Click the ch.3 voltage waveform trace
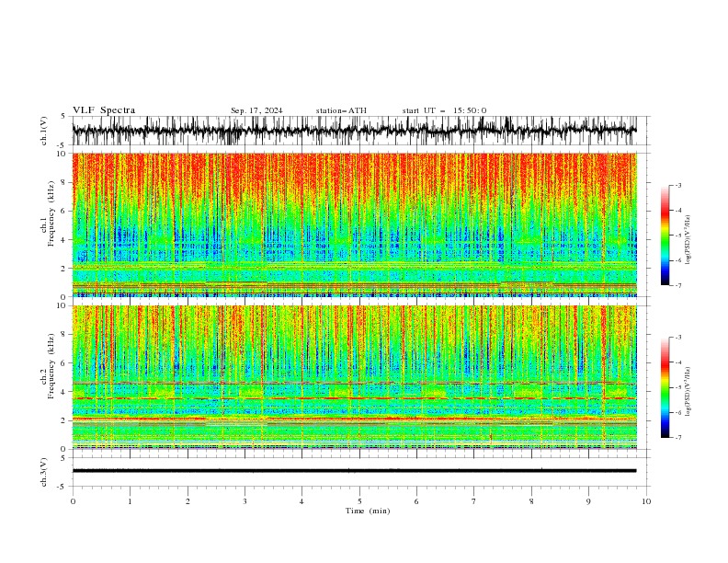728x563 pixels. pos(354,471)
